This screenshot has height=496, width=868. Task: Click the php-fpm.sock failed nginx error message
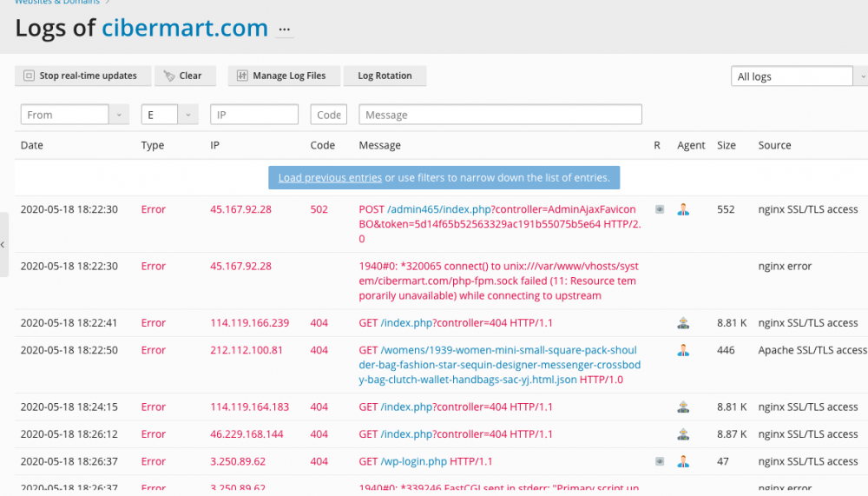tap(499, 281)
